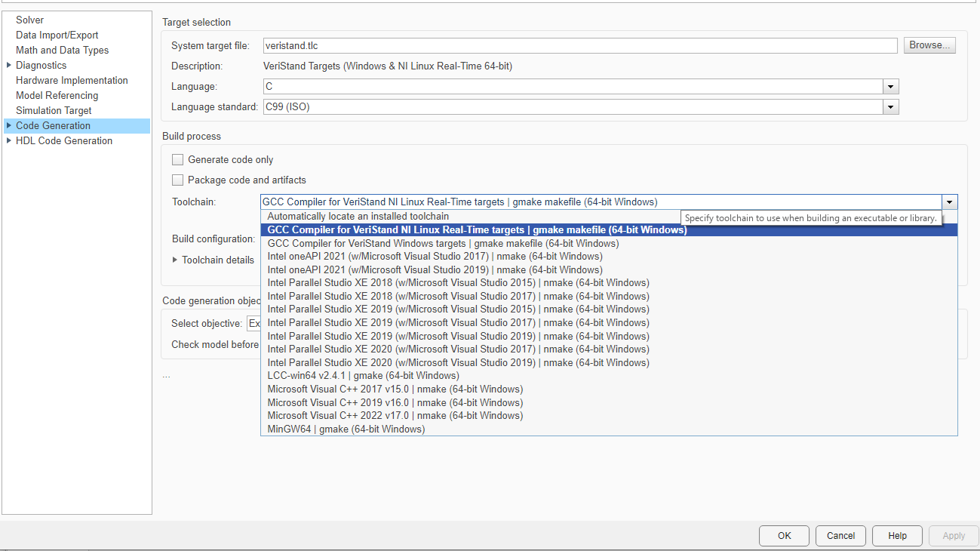Select LCC-win64 v2.4.1 gmake toolchain
980x551 pixels.
pyautogui.click(x=609, y=376)
